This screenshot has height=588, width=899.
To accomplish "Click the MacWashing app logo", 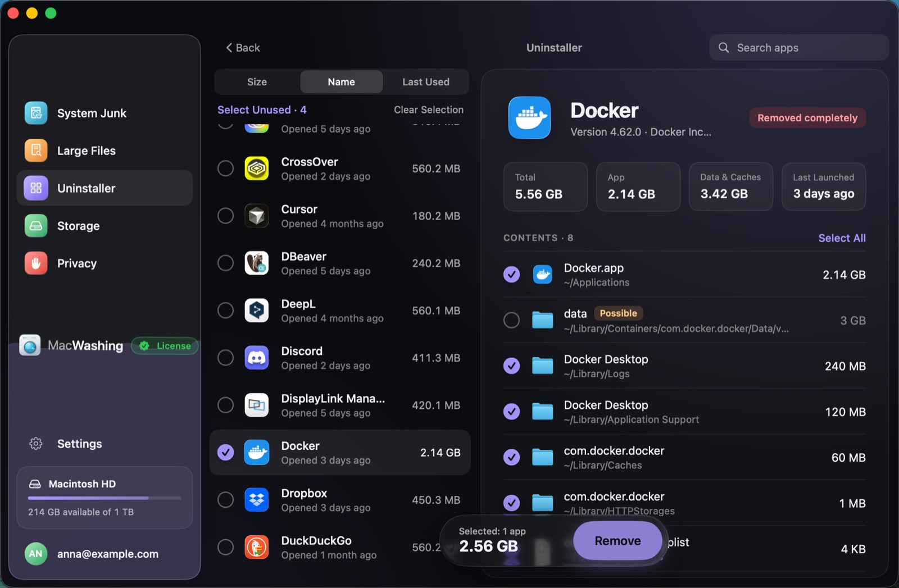I will [x=30, y=345].
